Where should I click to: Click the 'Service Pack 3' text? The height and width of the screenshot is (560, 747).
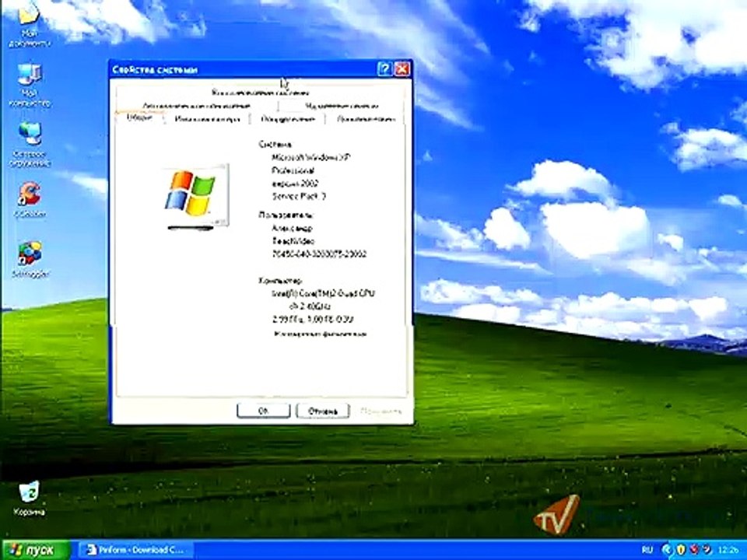[x=299, y=196]
